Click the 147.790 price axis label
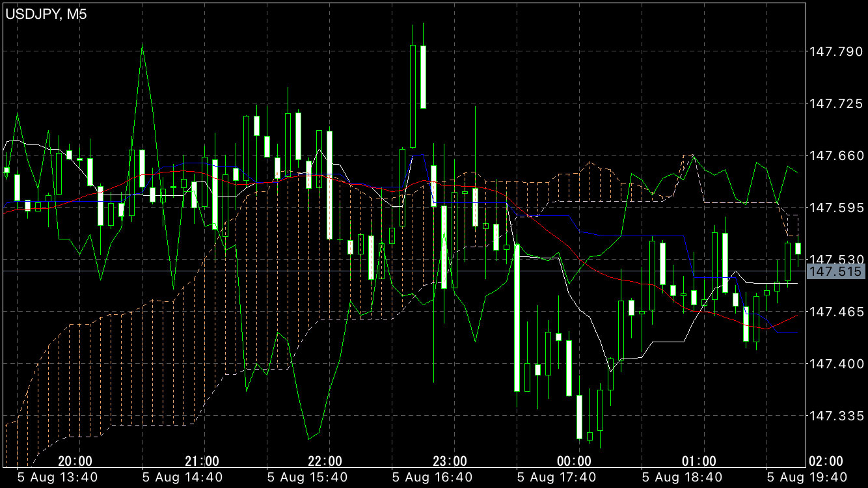Viewport: 868px width, 488px height. 835,51
